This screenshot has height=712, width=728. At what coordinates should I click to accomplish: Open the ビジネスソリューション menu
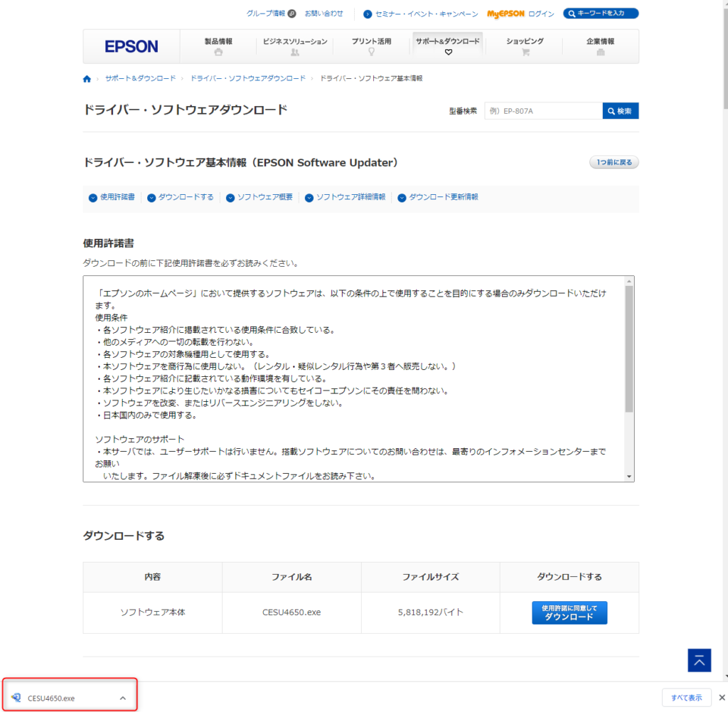[295, 46]
